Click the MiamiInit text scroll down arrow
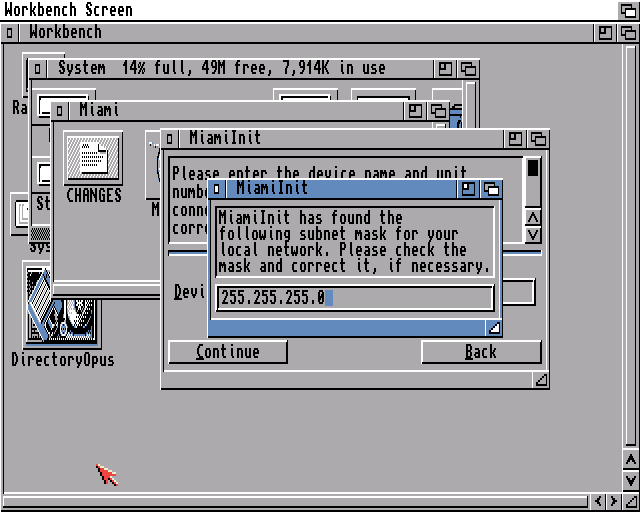The width and height of the screenshot is (640, 512). point(533,235)
